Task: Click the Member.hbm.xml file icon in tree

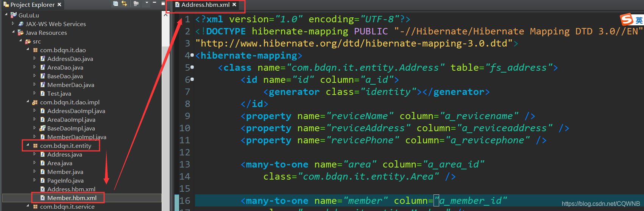Action: click(x=43, y=198)
